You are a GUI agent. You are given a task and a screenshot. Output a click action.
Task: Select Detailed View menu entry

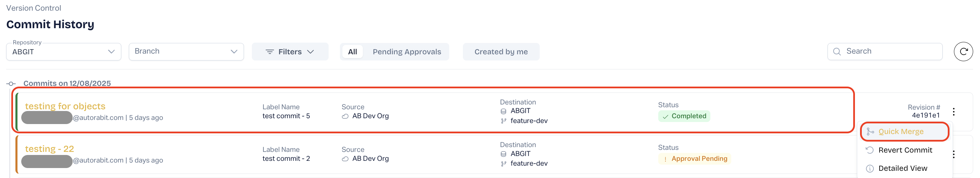pyautogui.click(x=903, y=168)
